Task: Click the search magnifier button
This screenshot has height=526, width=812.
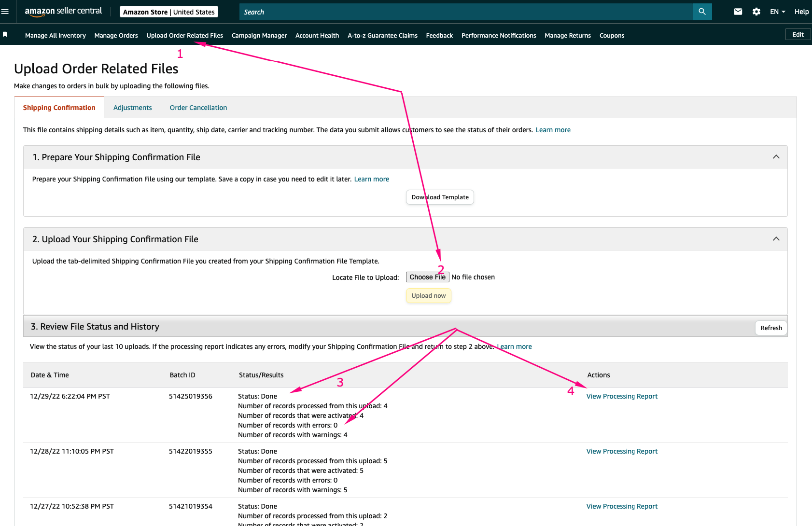Action: coord(702,12)
